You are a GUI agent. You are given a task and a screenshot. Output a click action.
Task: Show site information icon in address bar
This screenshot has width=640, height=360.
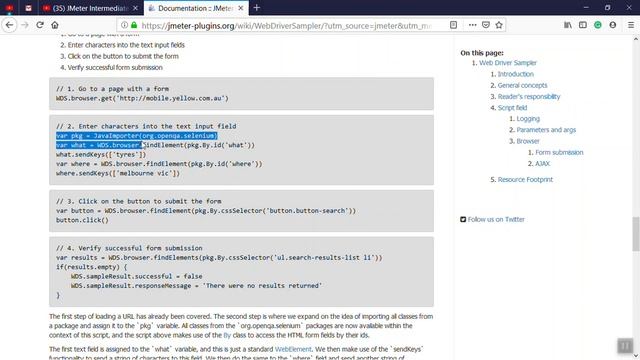pos(124,25)
